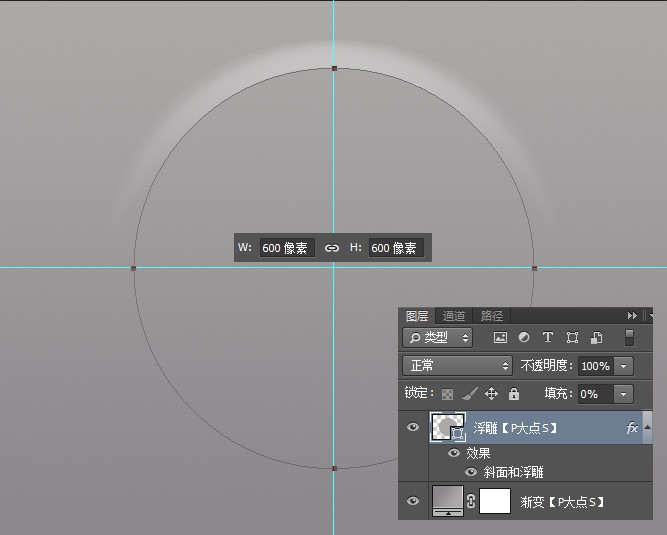Click the lock all padlock icon
The image size is (667, 535).
514,394
